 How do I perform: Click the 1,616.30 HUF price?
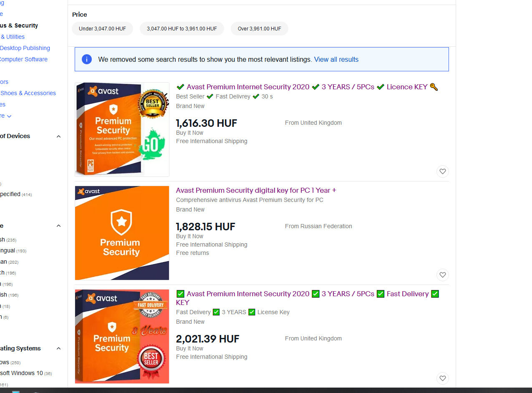tap(207, 123)
